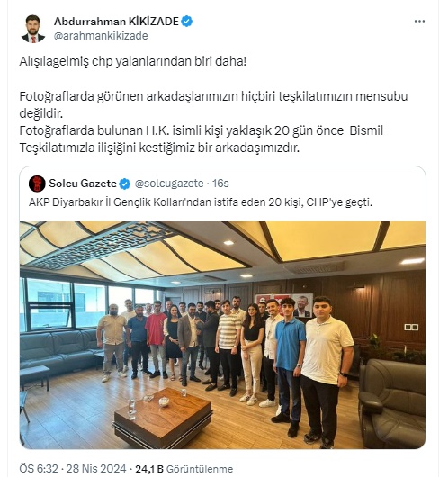
Task: Click the ÖS 6:32 · 28 Nis 2024 timestamp
Action: pyautogui.click(x=73, y=469)
